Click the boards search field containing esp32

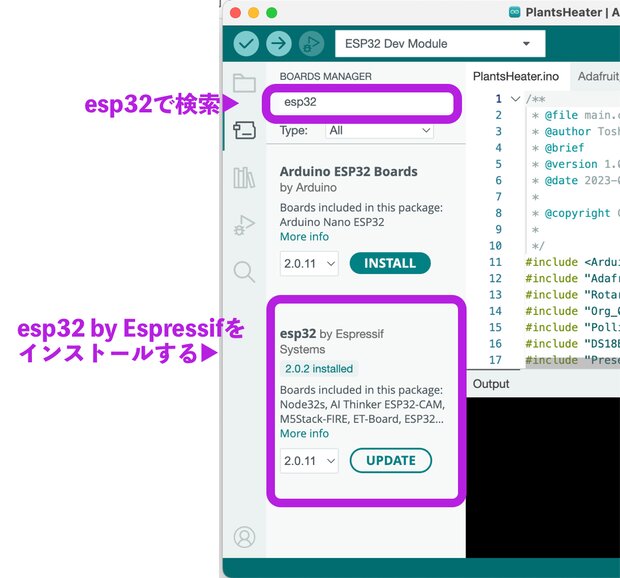pos(362,102)
